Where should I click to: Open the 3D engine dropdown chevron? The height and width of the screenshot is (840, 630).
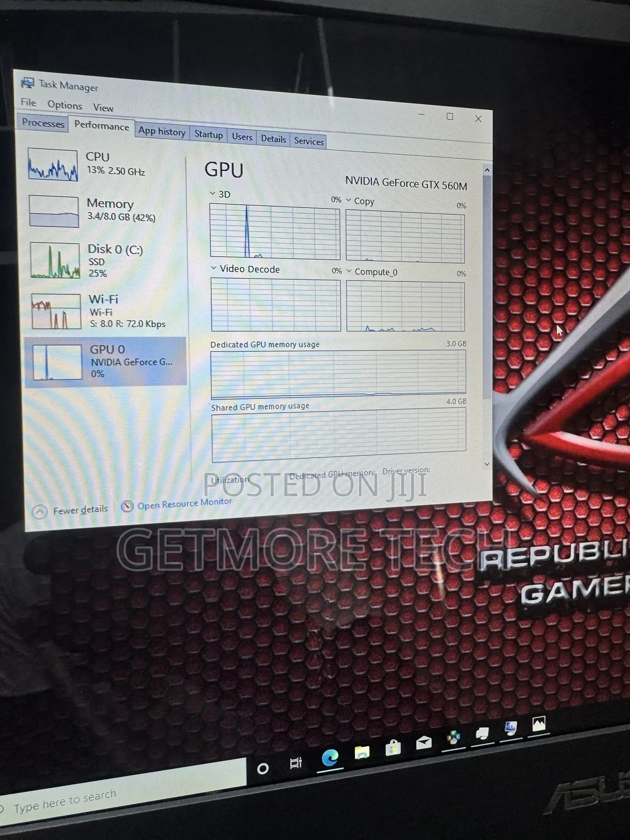pyautogui.click(x=213, y=193)
